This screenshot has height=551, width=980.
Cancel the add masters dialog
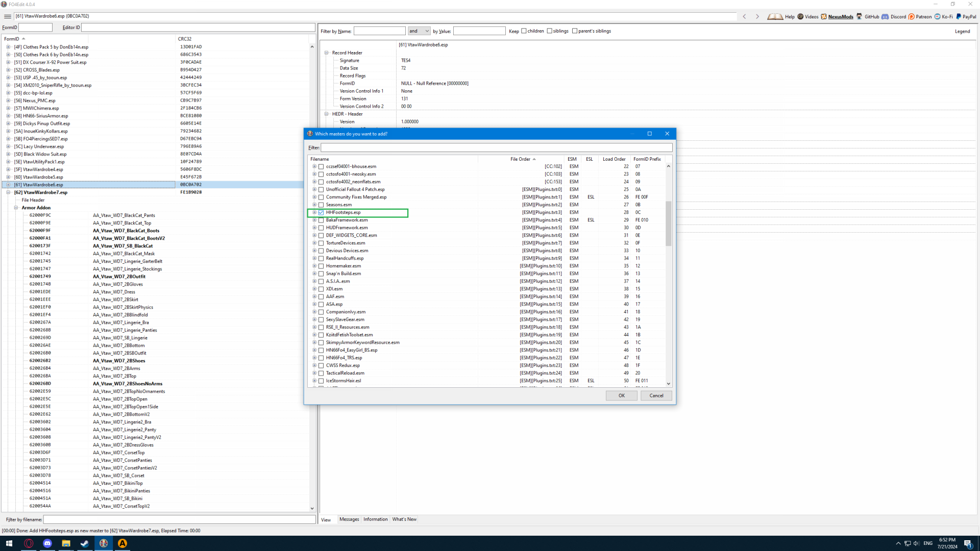(656, 396)
